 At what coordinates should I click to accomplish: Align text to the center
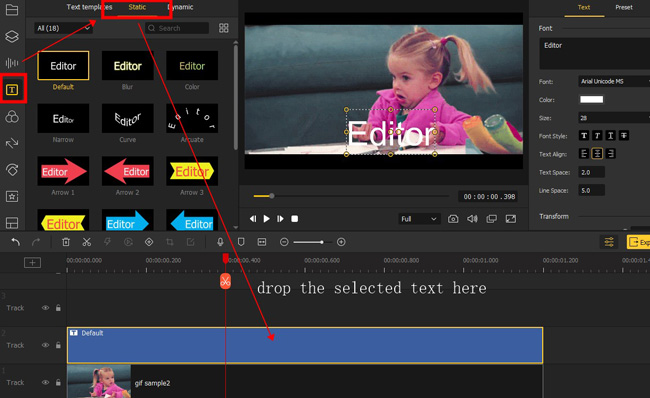(597, 154)
